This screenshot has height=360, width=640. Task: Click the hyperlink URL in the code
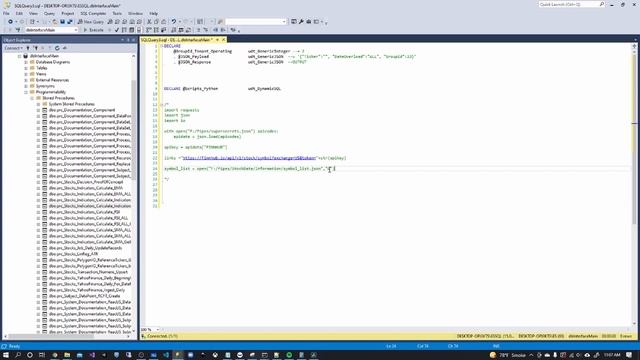pyautogui.click(x=249, y=158)
